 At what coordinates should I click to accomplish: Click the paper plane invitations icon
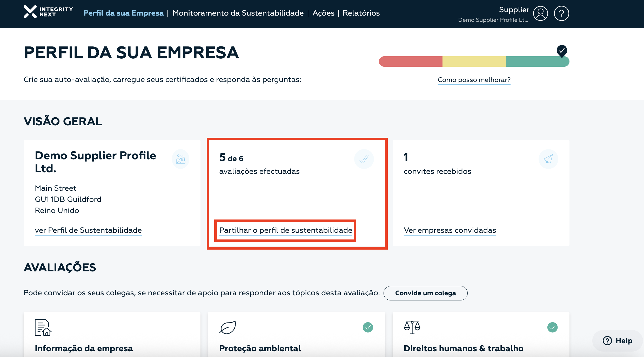548,159
